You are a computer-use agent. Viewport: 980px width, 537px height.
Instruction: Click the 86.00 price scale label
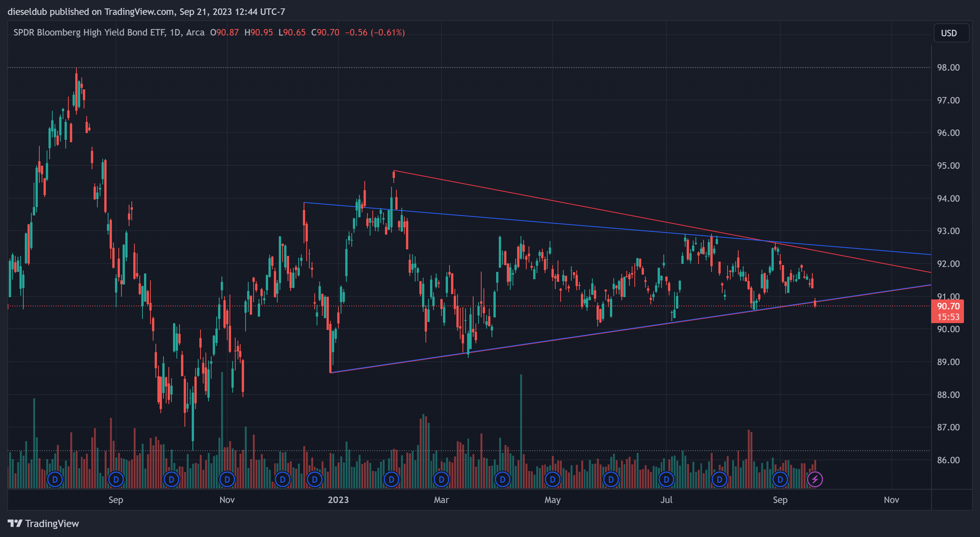(x=948, y=460)
